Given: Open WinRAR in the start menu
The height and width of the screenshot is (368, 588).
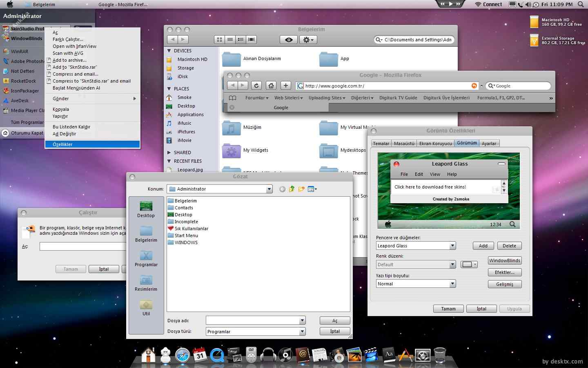Looking at the screenshot, I should [x=20, y=52].
